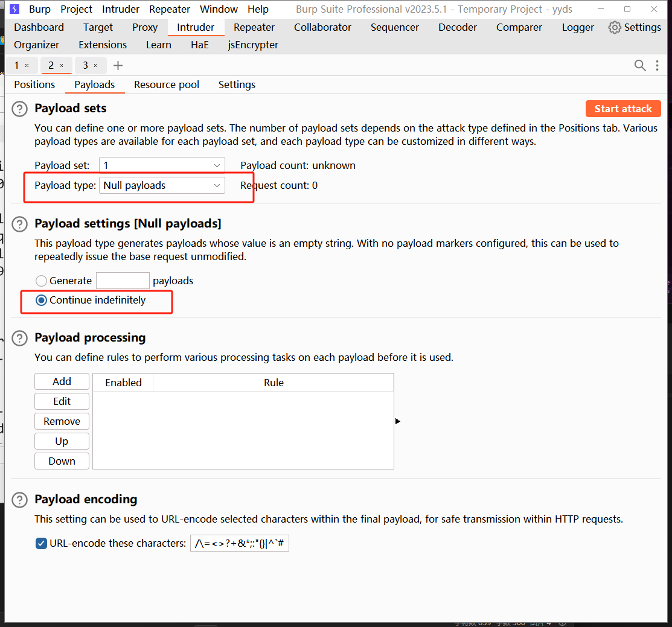This screenshot has width=672, height=627.
Task: Open the Help menu
Action: [258, 9]
